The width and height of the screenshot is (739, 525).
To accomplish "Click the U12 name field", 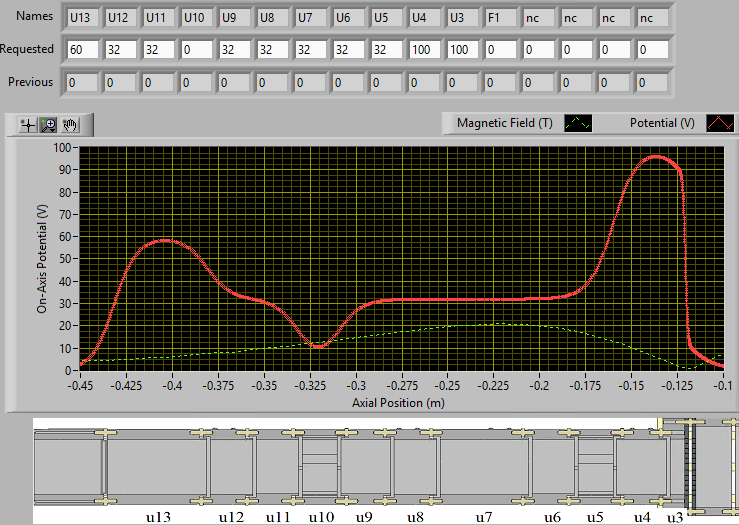I will [x=121, y=18].
